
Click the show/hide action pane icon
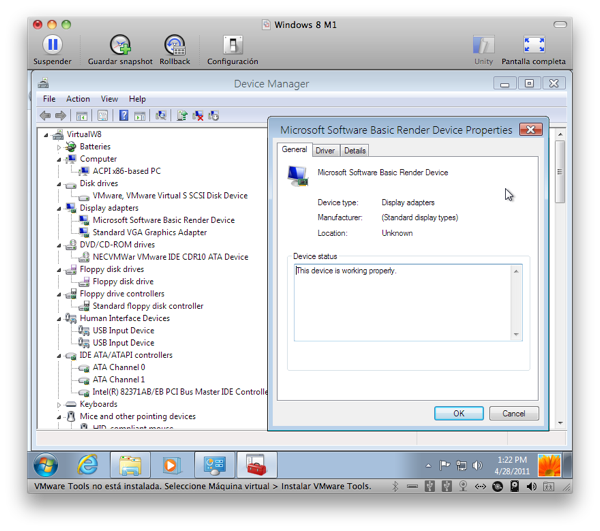139,116
